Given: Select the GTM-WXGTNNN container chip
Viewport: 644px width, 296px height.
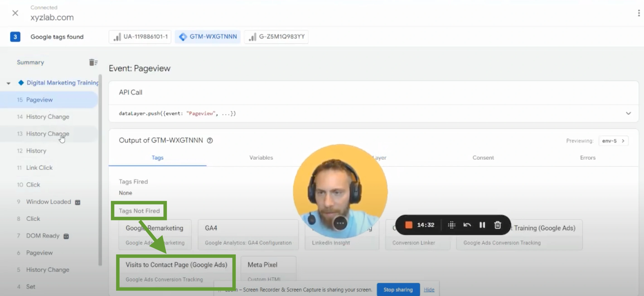Looking at the screenshot, I should [x=208, y=37].
